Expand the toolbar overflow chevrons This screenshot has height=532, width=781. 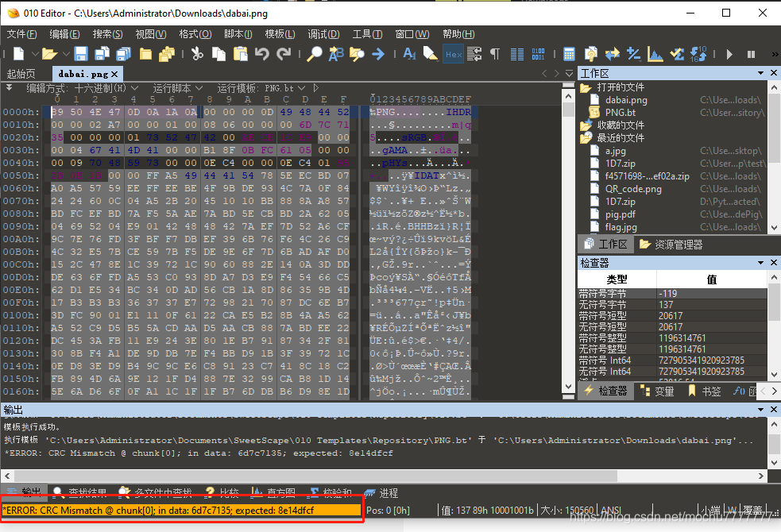point(775,54)
